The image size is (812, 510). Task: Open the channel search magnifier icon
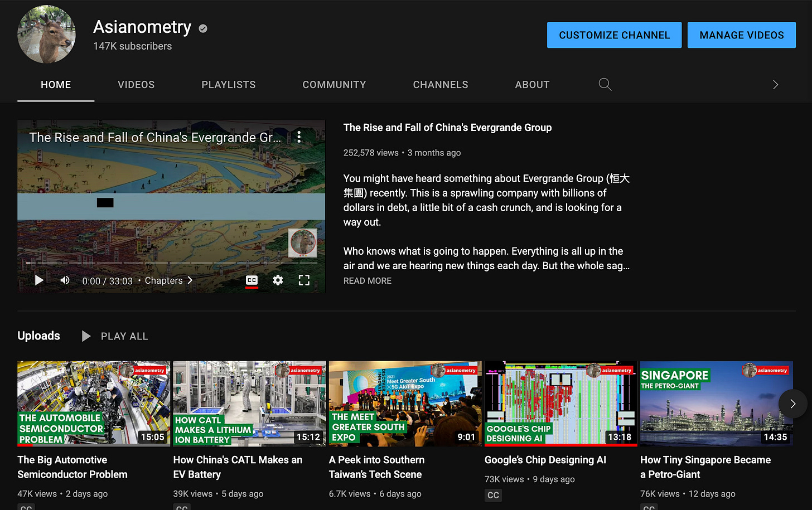point(605,85)
